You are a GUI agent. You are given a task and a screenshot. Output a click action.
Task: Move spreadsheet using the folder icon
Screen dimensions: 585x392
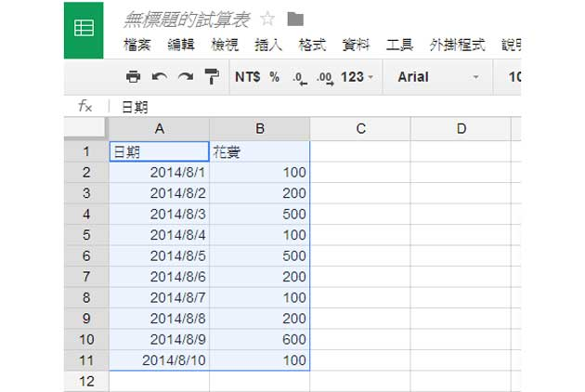coord(295,19)
